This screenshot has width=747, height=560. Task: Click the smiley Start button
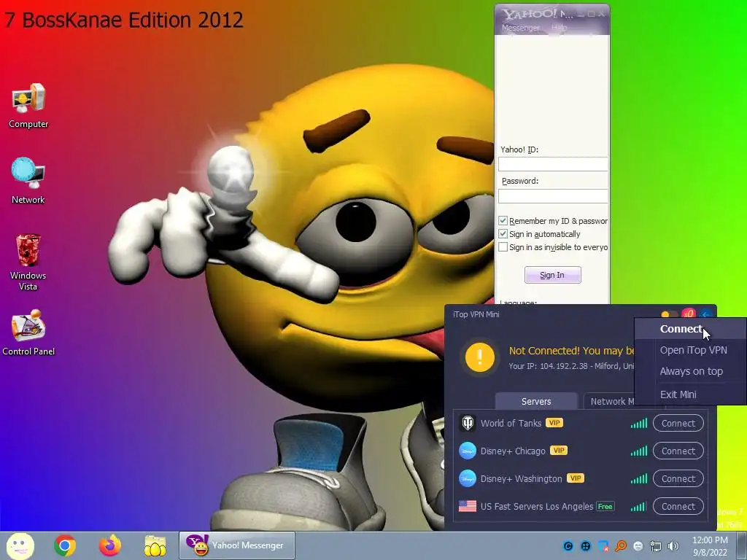point(20,545)
